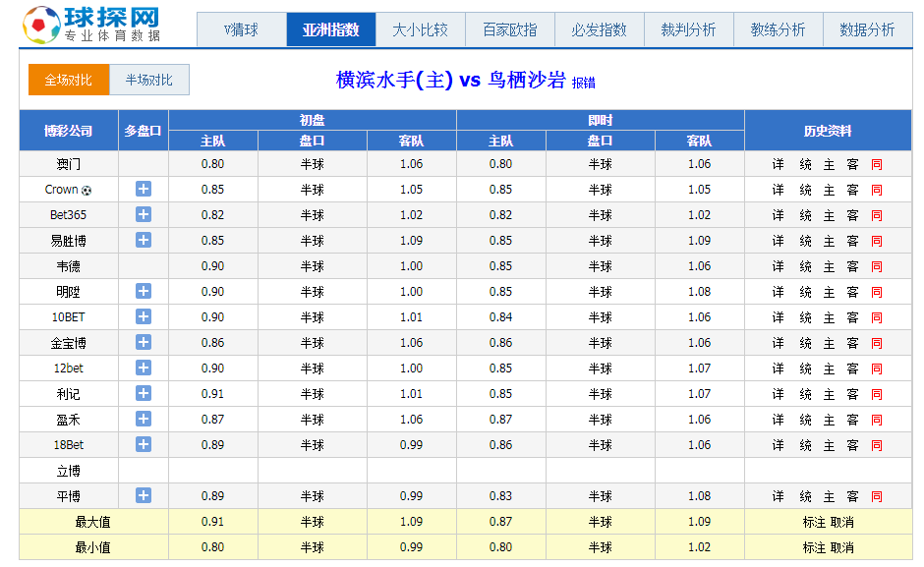Expand multi-handicap plus for 利记 row
Viewport: 924px width, 567px height.
pos(144,393)
